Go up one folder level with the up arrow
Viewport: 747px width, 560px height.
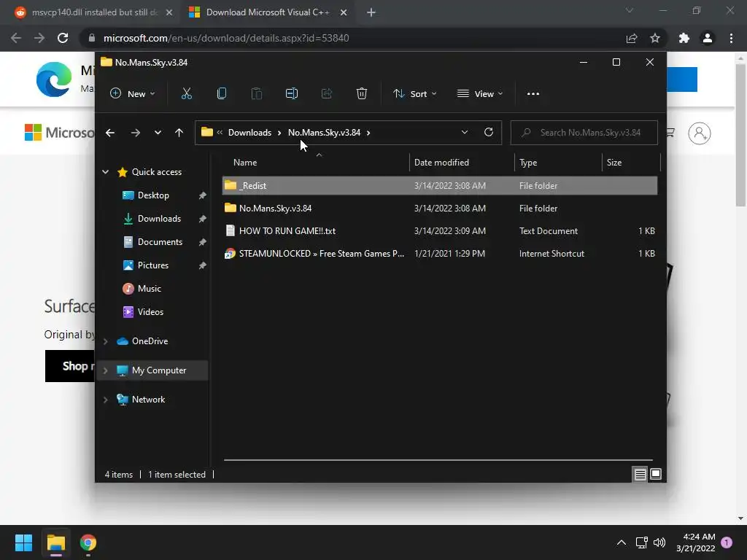179,133
